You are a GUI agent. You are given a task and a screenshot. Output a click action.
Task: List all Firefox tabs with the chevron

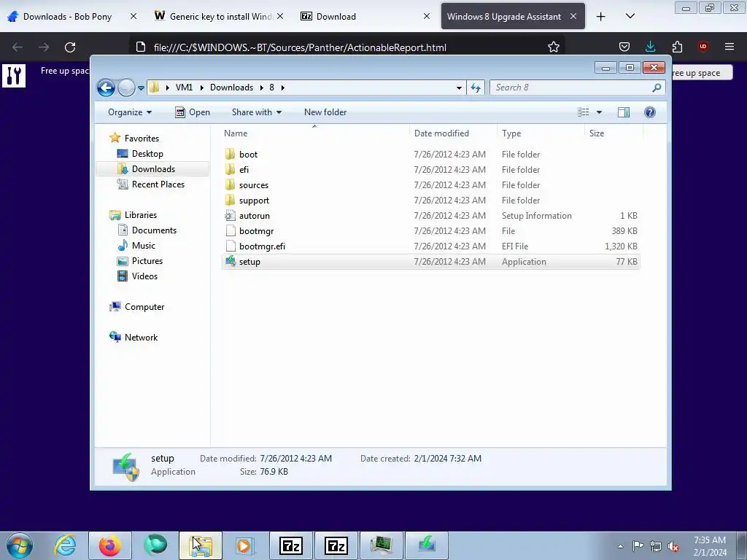630,16
